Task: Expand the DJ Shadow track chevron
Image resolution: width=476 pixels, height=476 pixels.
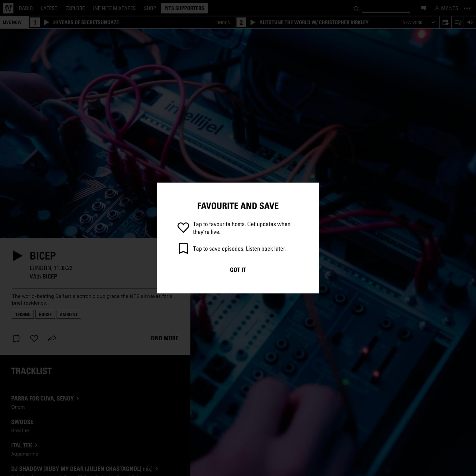Action: coord(157,469)
